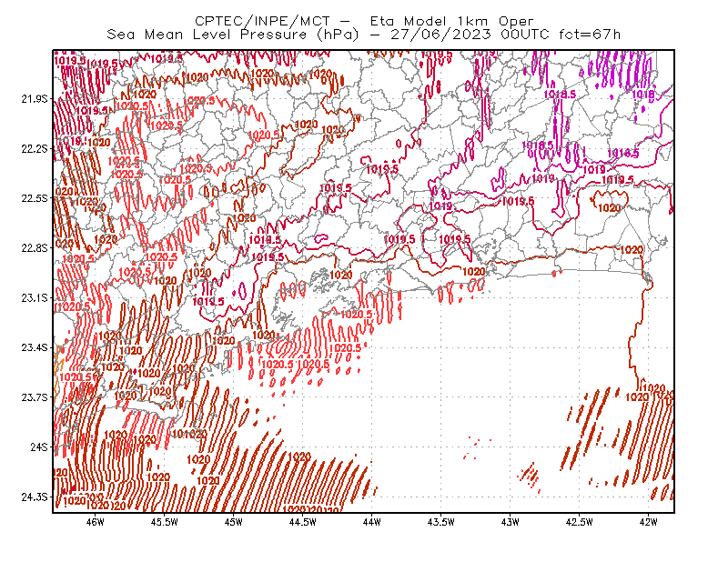
Task: Click the magenta "1018" isobar contour label
Action: click(x=643, y=95)
